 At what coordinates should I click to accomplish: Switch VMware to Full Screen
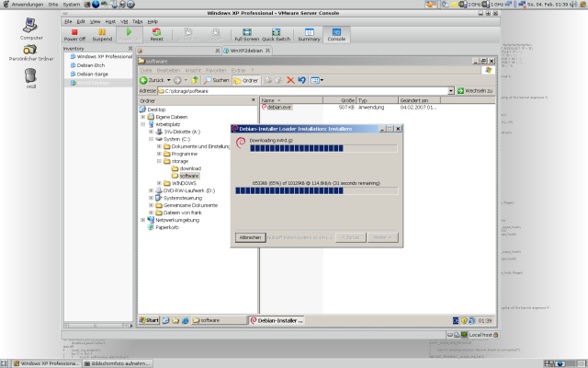[247, 35]
